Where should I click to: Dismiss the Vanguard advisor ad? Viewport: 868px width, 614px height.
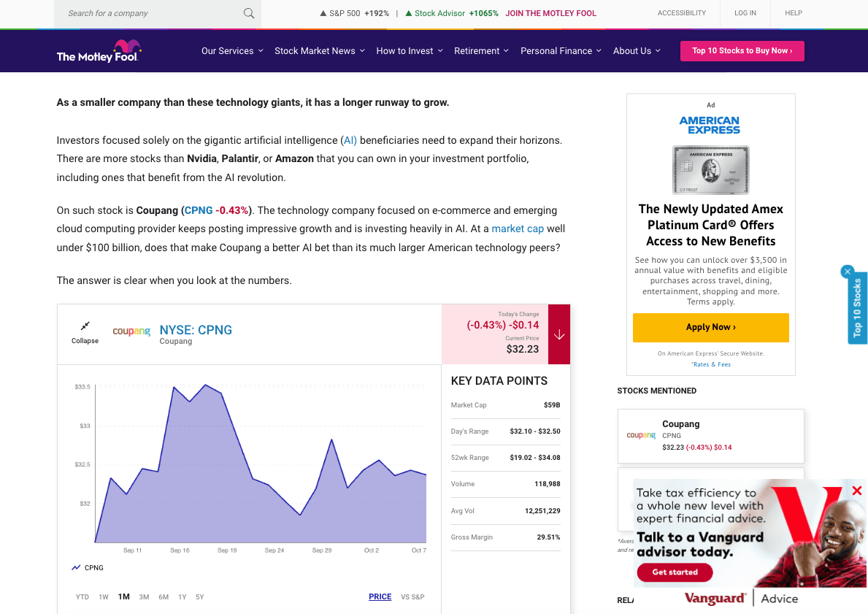[x=856, y=491]
